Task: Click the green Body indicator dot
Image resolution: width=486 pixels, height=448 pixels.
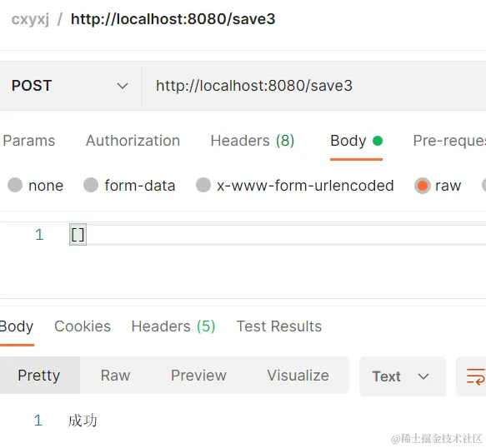Action: click(378, 141)
